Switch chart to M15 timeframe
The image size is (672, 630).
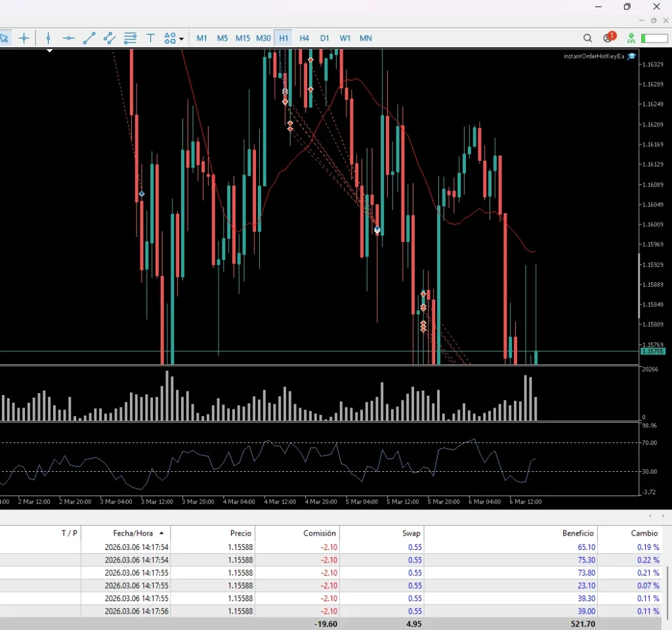[x=243, y=38]
